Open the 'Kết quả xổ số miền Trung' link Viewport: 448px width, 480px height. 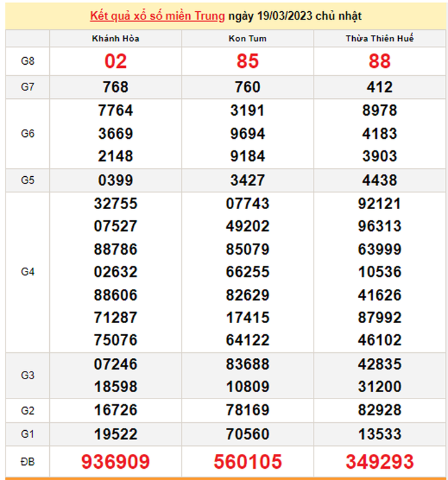[157, 16]
